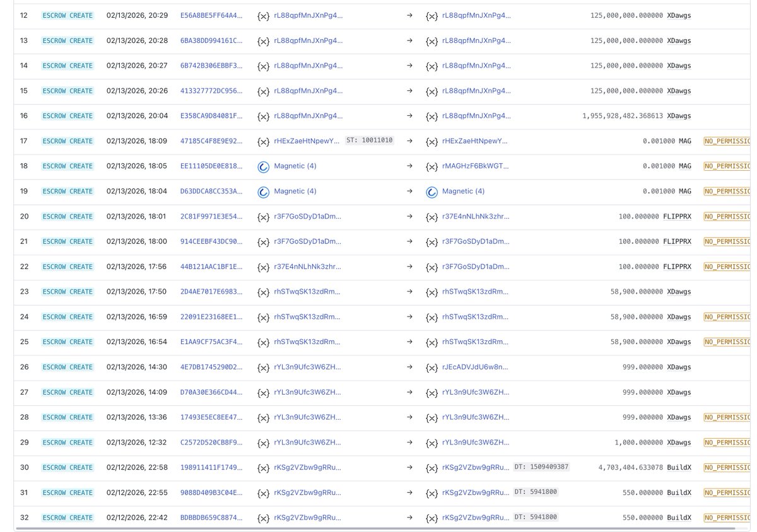Click sender icon beside r37E4nNLhNk3zhr in row 22
Screen dimensions: 757x532
pos(264,267)
